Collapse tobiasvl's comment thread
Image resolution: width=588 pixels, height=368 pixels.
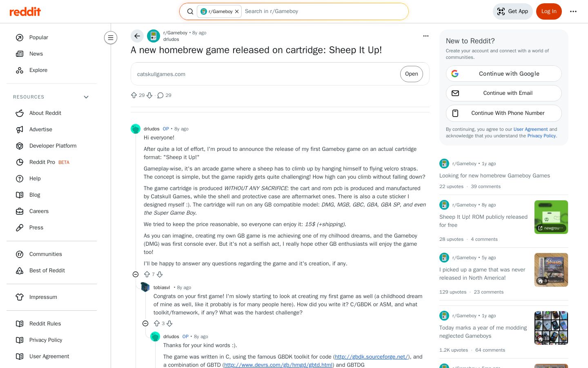(145, 323)
